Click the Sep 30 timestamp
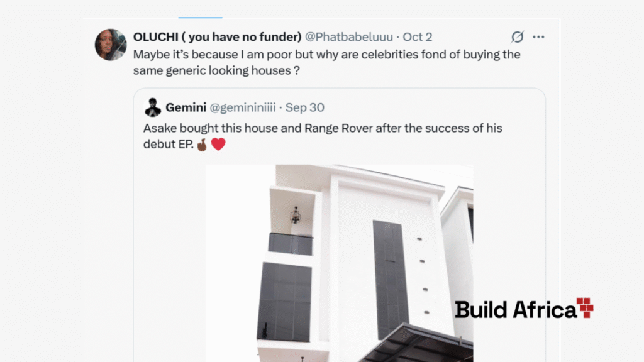 305,107
